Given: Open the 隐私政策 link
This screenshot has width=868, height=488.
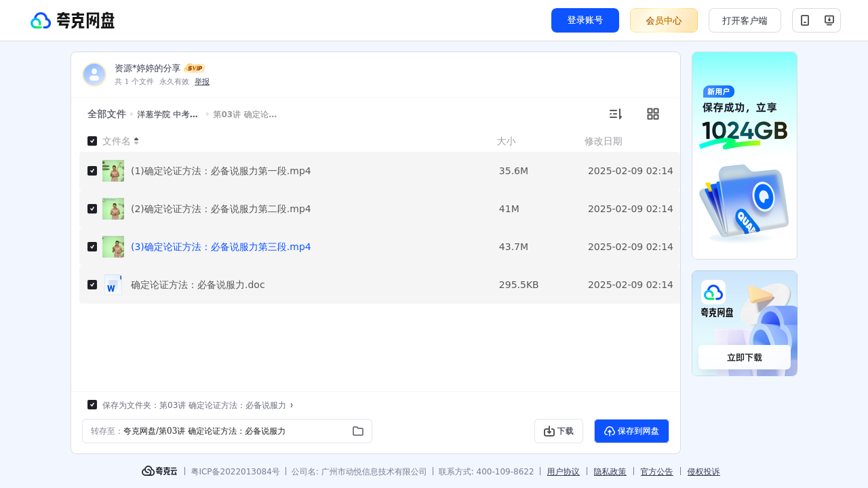Looking at the screenshot, I should coord(610,472).
